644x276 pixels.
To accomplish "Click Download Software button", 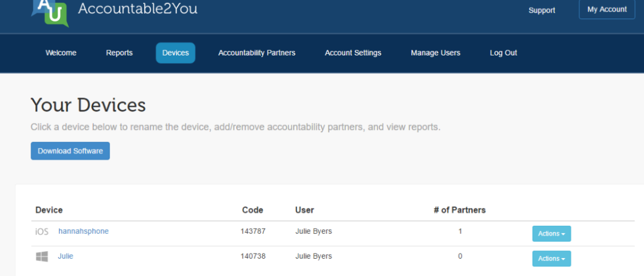I will pyautogui.click(x=70, y=151).
